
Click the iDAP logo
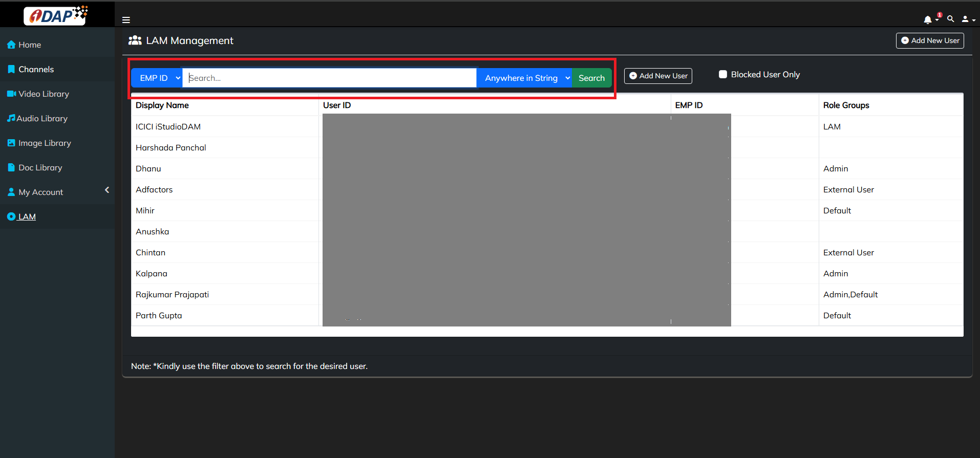pos(56,15)
